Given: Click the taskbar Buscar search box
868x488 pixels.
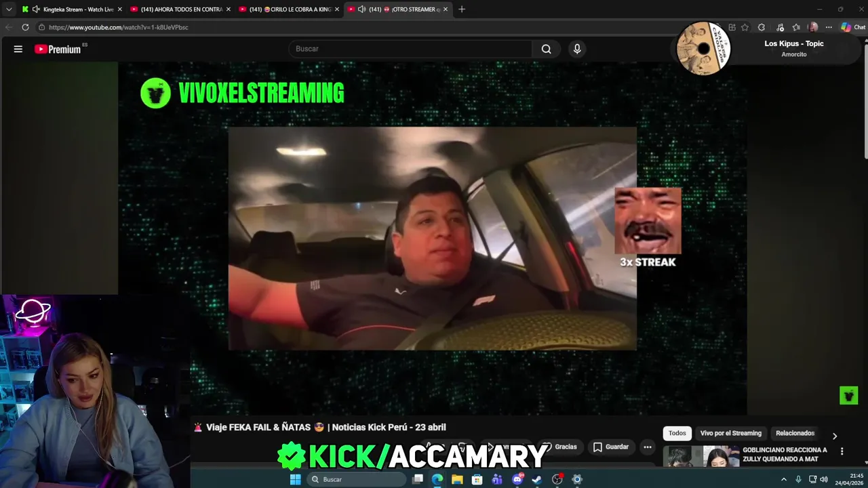Looking at the screenshot, I should [x=357, y=479].
